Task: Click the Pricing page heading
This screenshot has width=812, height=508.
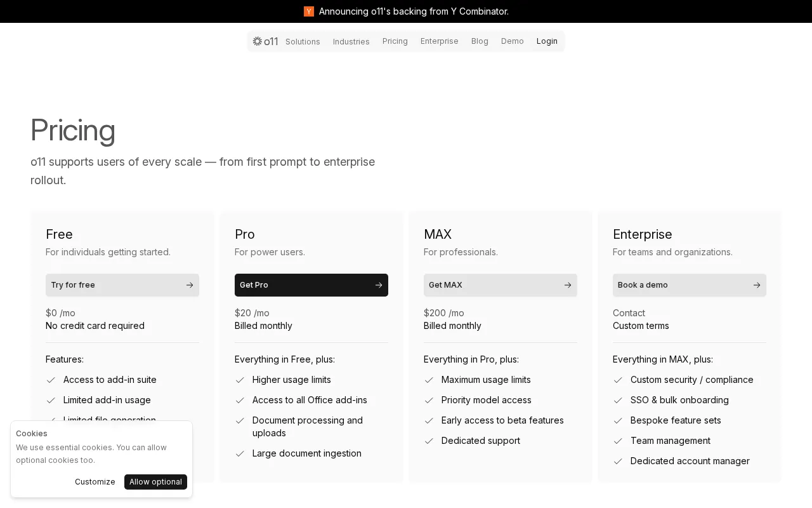Action: pyautogui.click(x=73, y=130)
